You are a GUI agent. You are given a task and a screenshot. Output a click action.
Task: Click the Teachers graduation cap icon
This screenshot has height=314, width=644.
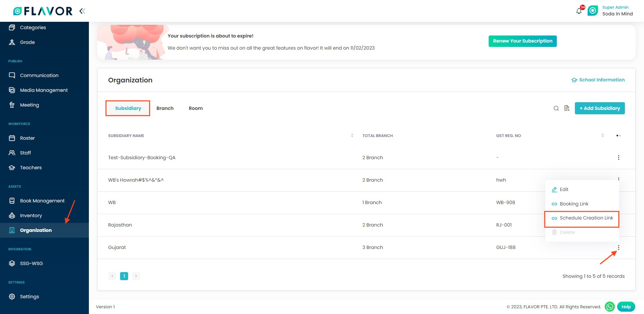click(12, 168)
